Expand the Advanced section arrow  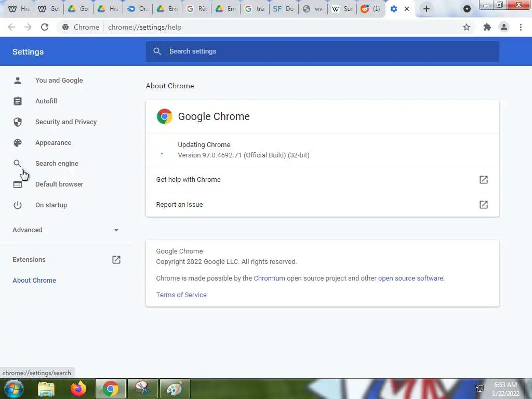116,230
